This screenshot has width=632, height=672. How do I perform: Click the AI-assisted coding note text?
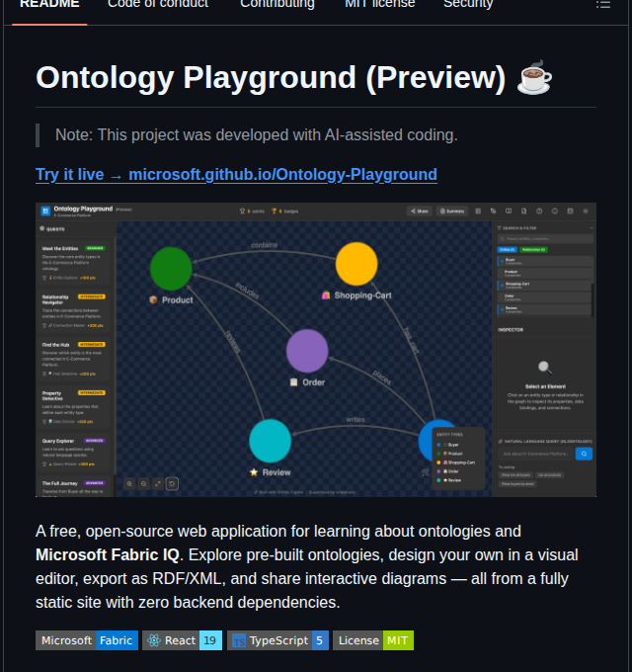pyautogui.click(x=257, y=135)
